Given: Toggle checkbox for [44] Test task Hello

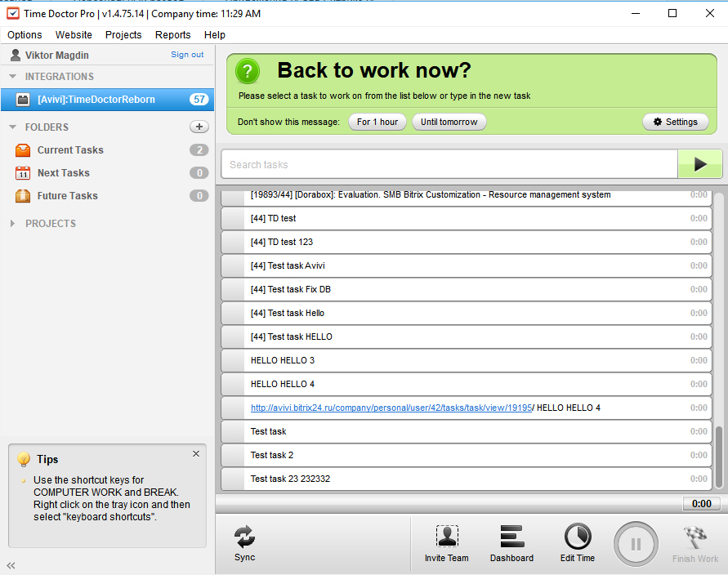Looking at the screenshot, I should point(233,313).
